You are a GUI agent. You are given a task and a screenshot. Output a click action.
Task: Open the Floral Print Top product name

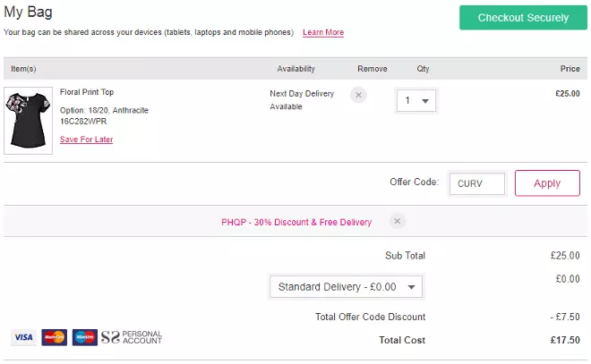coord(87,92)
